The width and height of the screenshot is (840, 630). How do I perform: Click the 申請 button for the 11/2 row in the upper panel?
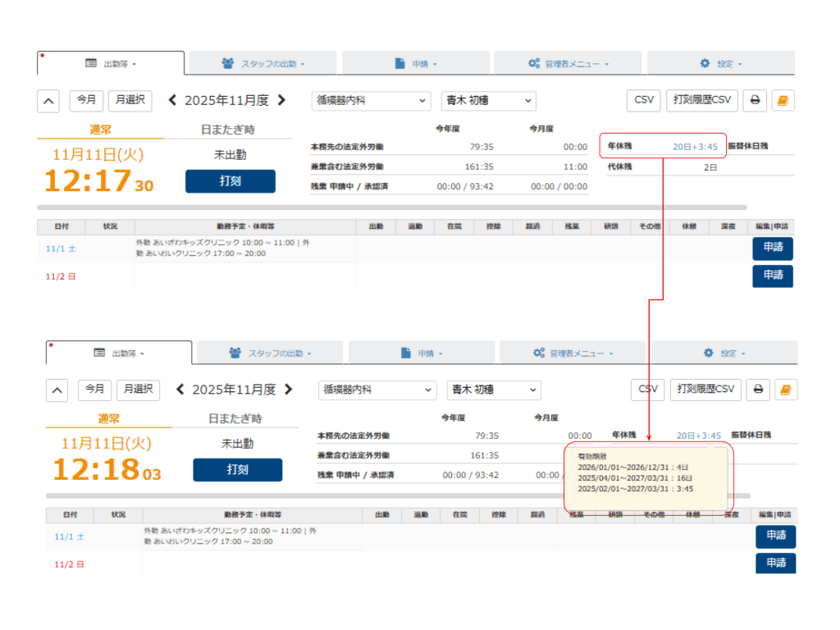point(773,276)
